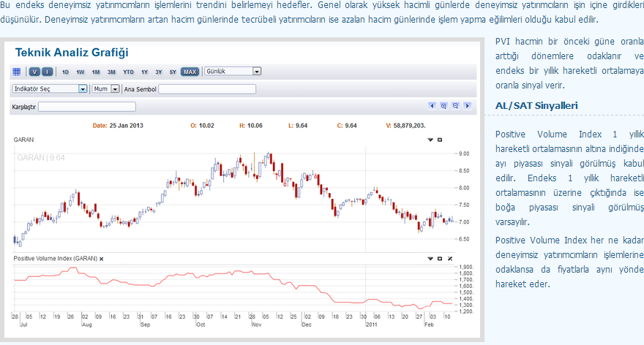Viewport: 644px width, 345px height.
Task: Select the MAX time range
Action: pos(190,72)
